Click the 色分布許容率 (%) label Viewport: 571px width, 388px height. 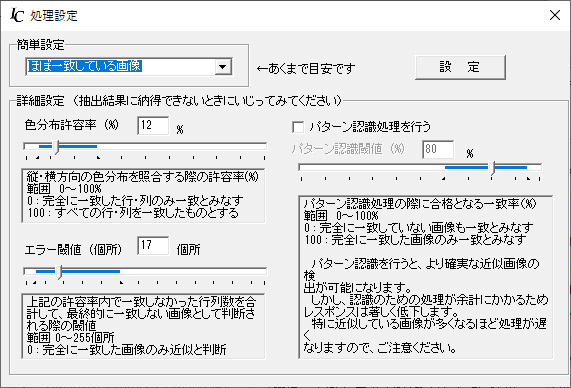71,125
